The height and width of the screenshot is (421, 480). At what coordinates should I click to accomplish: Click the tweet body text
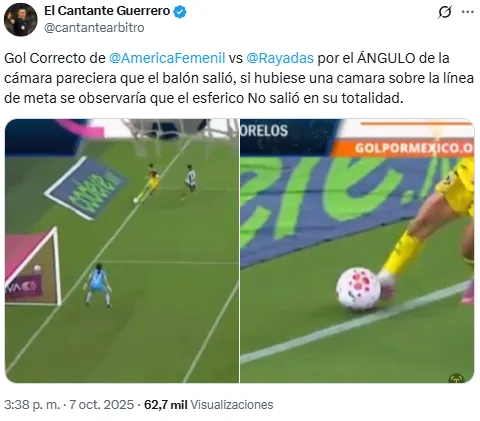[239, 78]
